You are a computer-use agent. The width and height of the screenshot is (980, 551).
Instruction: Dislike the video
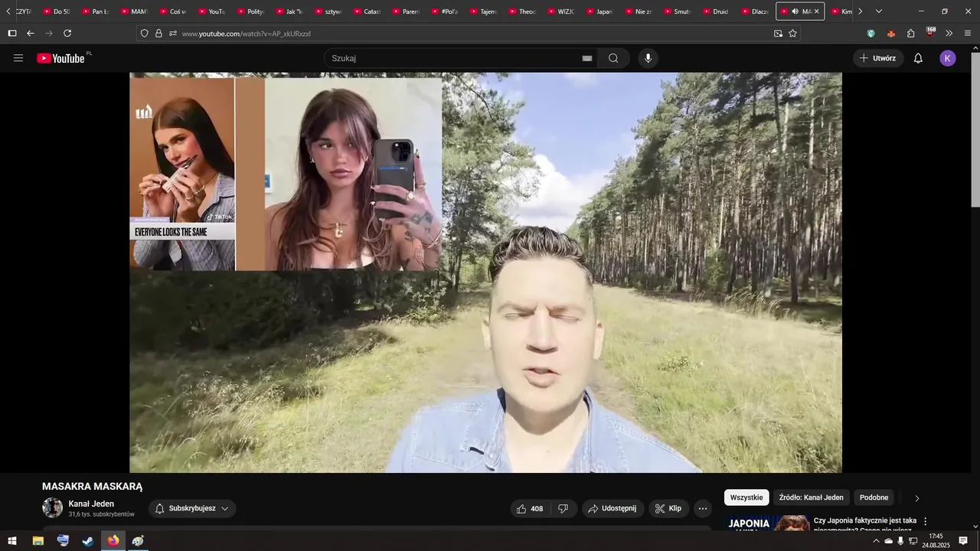click(563, 508)
